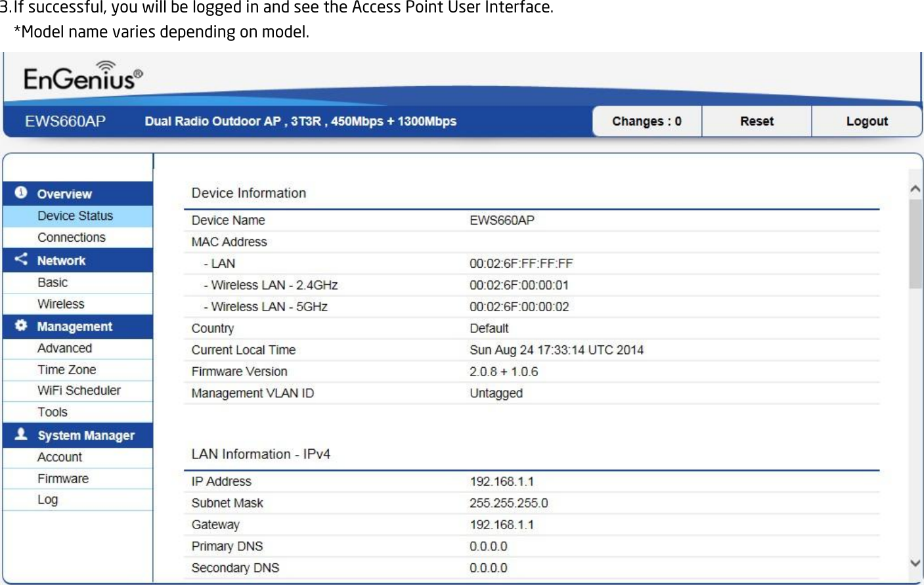Click the Current Local Time label

244,350
